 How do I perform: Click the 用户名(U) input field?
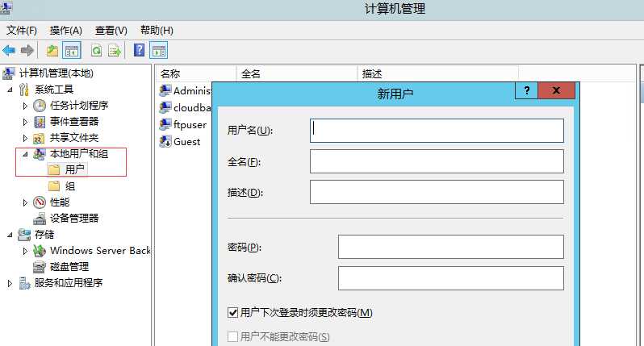point(437,131)
